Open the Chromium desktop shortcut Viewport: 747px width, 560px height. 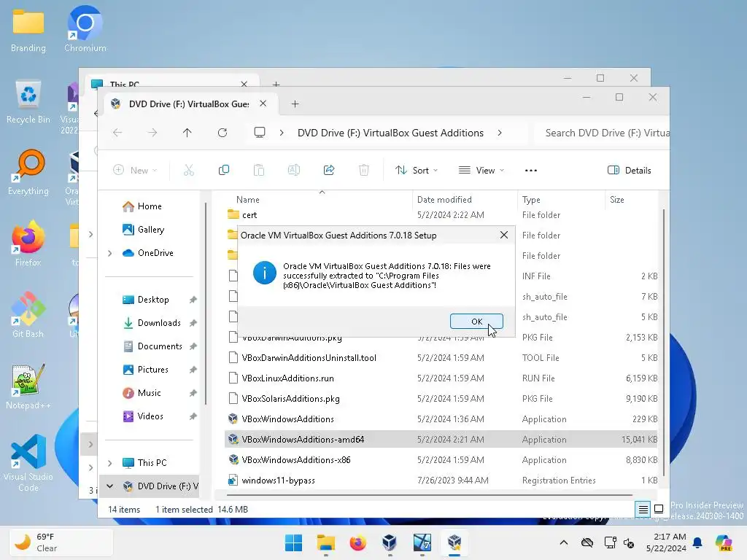coord(85,29)
